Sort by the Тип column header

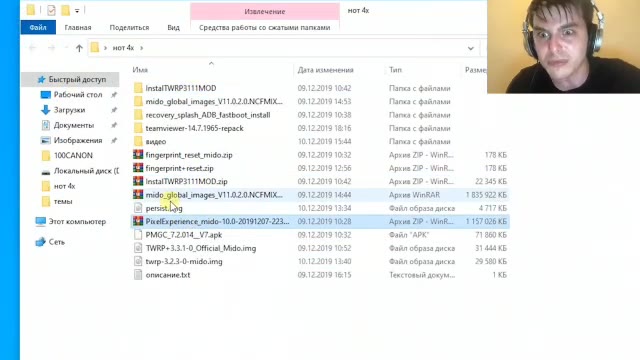[x=395, y=70]
